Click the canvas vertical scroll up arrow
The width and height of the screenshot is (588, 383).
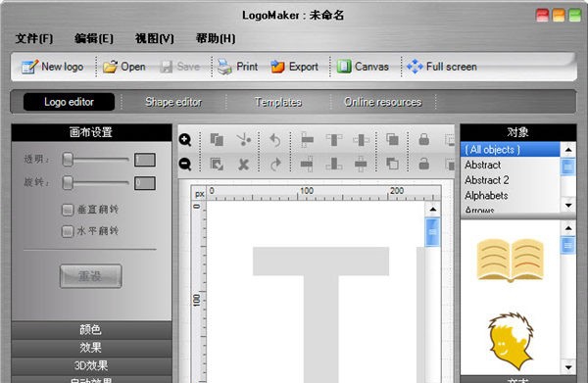tap(433, 210)
